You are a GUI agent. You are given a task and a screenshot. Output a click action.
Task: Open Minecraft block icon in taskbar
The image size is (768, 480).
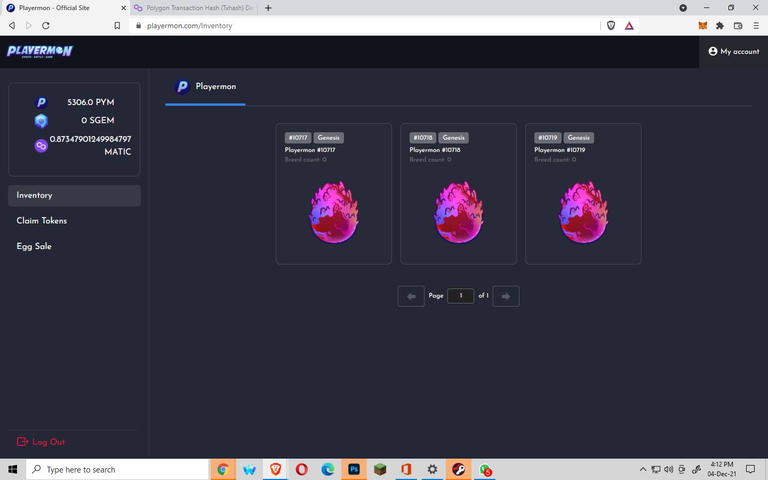tap(380, 470)
